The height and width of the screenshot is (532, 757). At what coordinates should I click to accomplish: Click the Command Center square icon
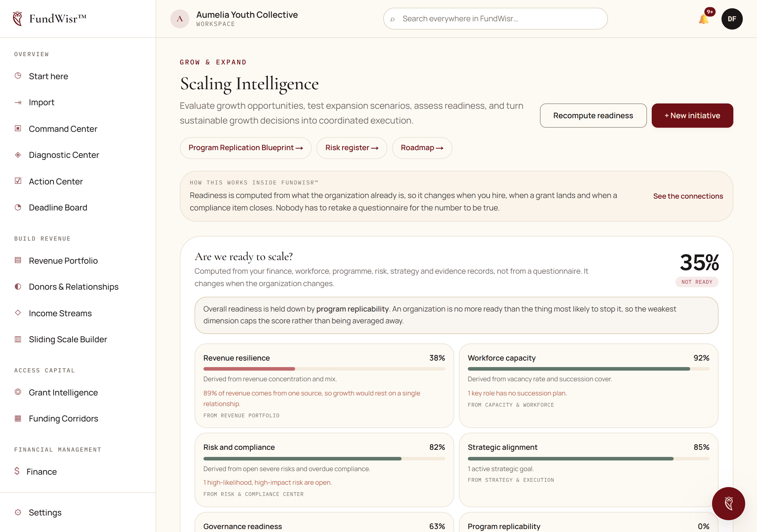pyautogui.click(x=18, y=128)
